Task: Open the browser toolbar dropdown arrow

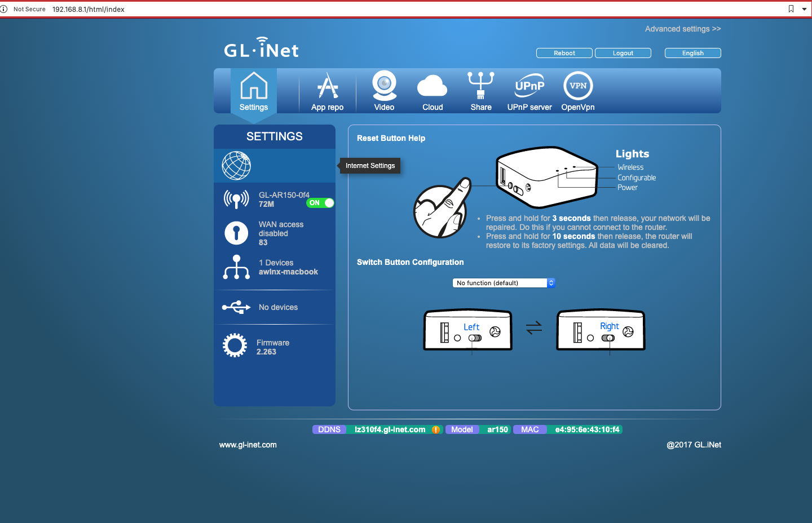Action: [804, 9]
